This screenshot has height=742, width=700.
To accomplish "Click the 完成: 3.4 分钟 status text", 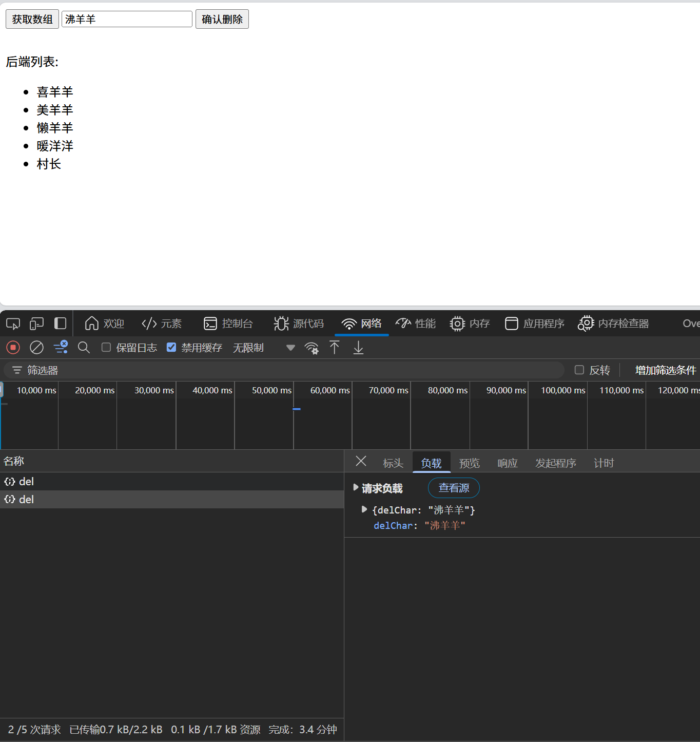I will point(303,730).
